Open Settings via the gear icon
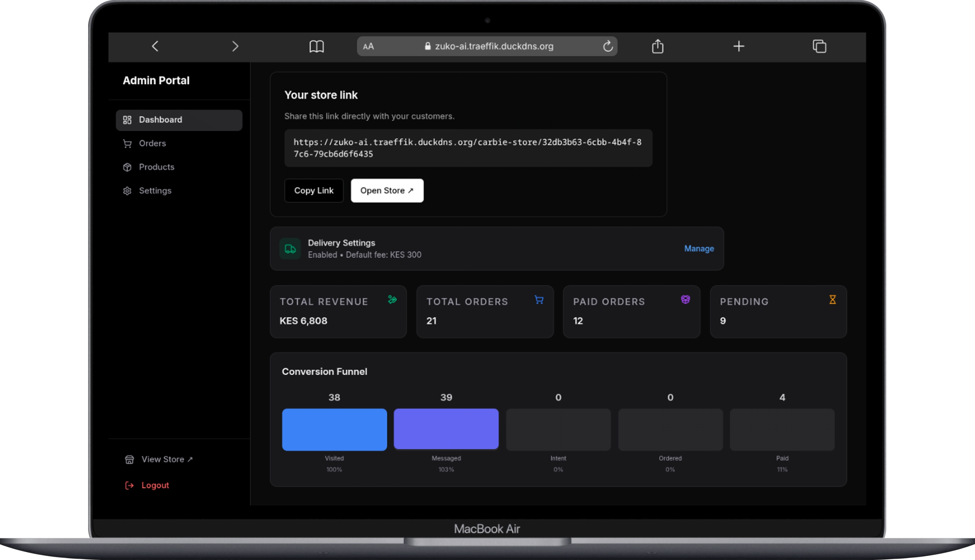Image resolution: width=975 pixels, height=560 pixels. pos(127,190)
